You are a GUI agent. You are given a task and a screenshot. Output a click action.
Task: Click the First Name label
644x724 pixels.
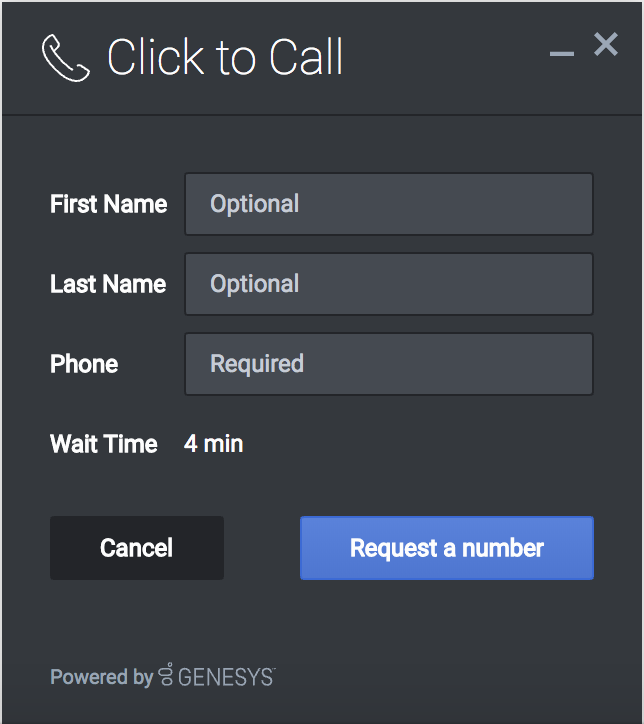(x=109, y=204)
